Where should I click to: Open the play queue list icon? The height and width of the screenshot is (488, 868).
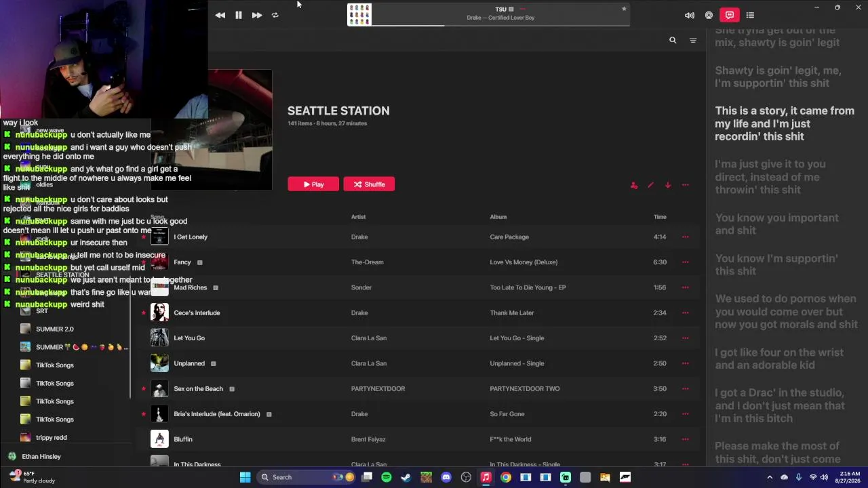coord(750,15)
